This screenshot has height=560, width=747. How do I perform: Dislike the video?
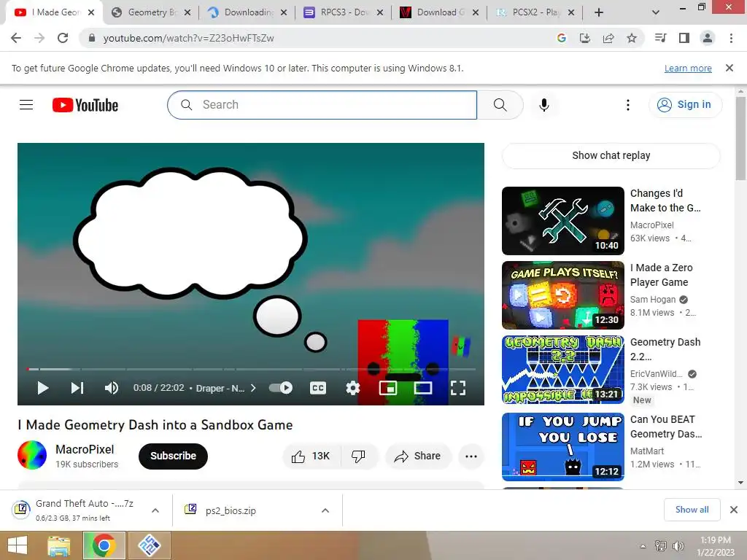(x=359, y=456)
